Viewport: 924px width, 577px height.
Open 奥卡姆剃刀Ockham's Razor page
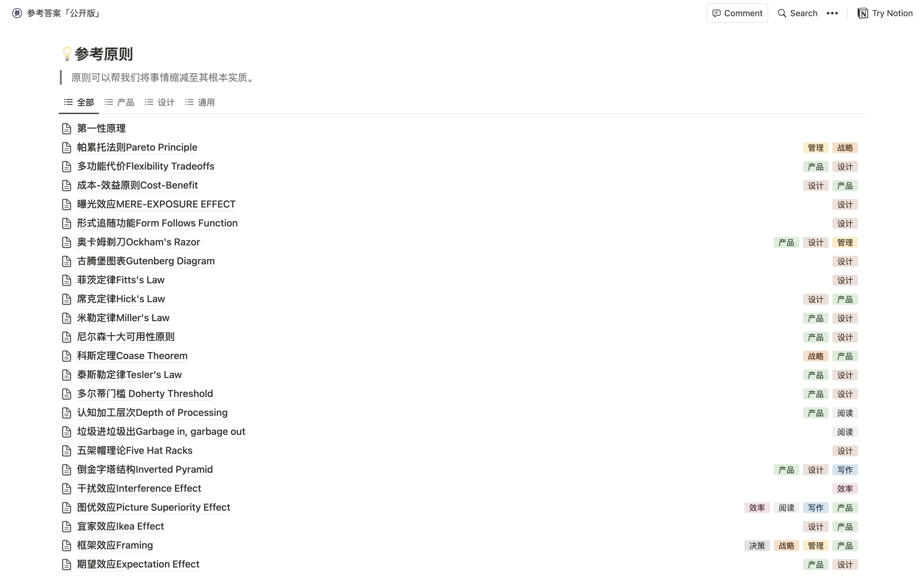(x=138, y=242)
